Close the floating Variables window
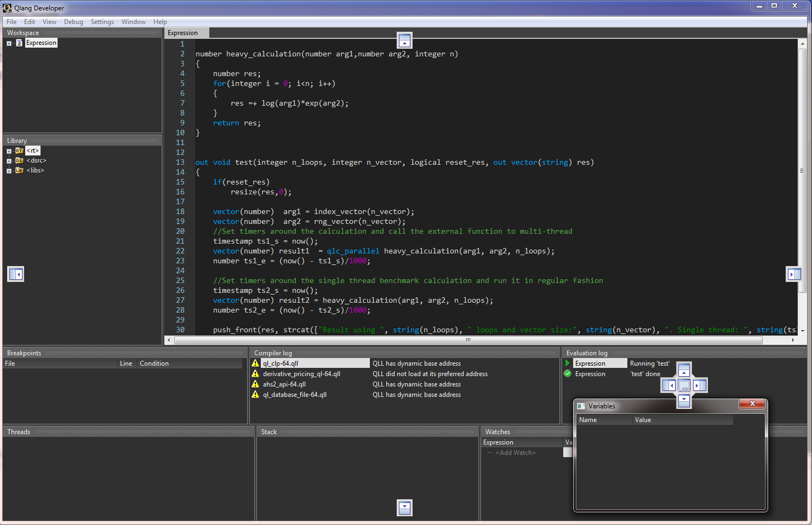 click(x=752, y=403)
